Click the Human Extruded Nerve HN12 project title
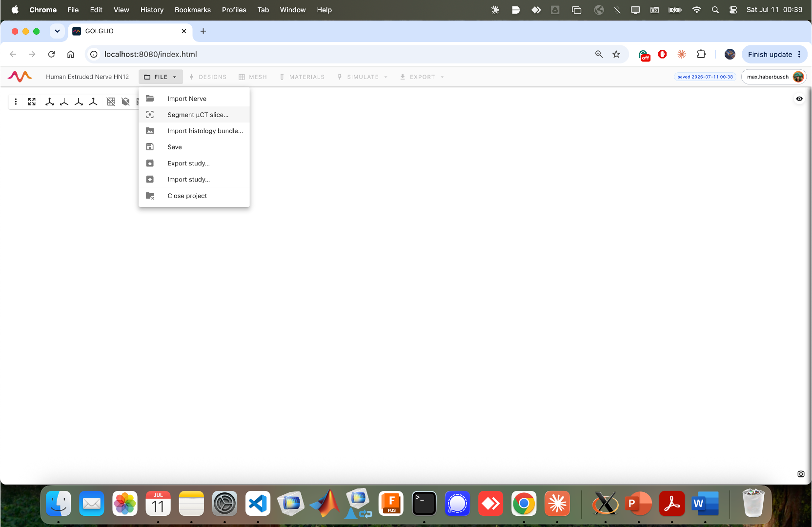The width and height of the screenshot is (812, 527). click(x=87, y=77)
